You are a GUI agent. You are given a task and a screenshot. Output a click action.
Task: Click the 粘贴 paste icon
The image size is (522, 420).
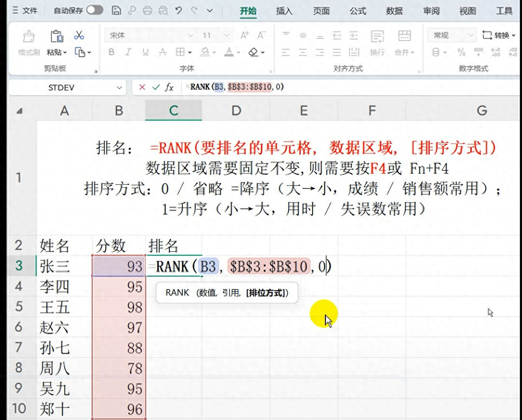coord(57,37)
